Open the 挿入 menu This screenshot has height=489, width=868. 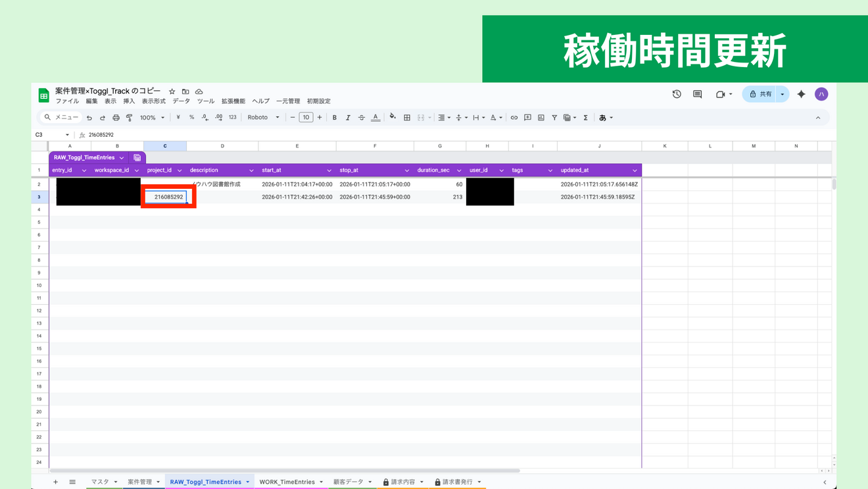click(x=129, y=101)
